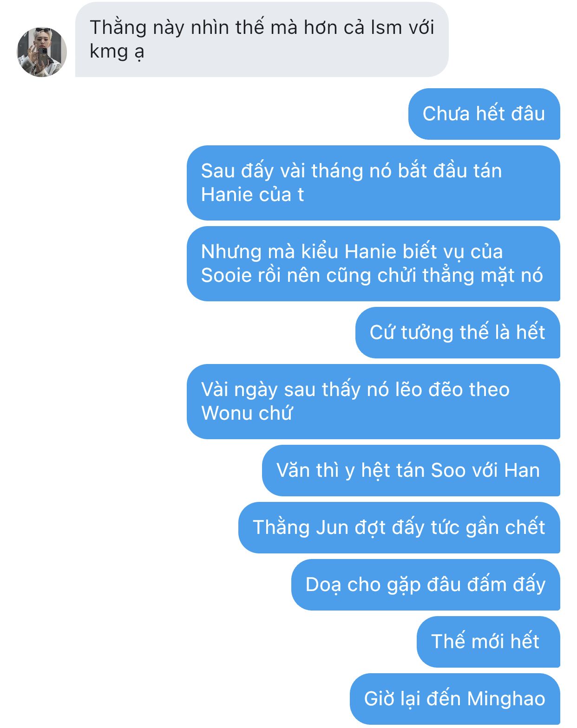The width and height of the screenshot is (577, 728).
Task: Click the message about 'Thằng Jun'
Action: [x=399, y=527]
